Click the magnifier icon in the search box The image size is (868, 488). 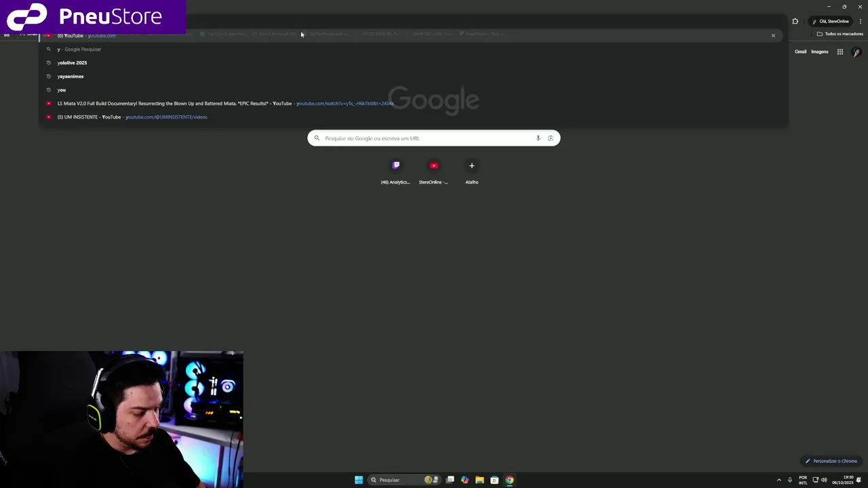tap(317, 138)
